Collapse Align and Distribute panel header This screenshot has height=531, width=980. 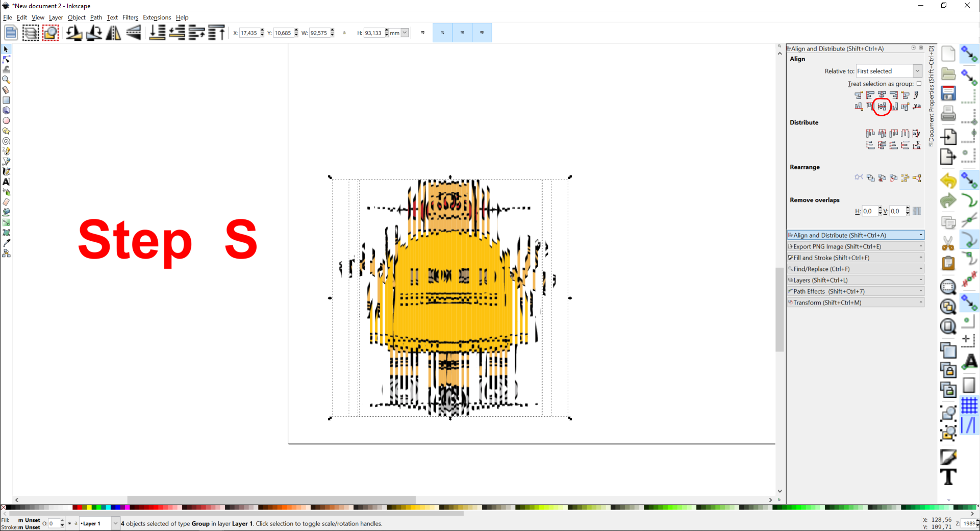point(856,235)
